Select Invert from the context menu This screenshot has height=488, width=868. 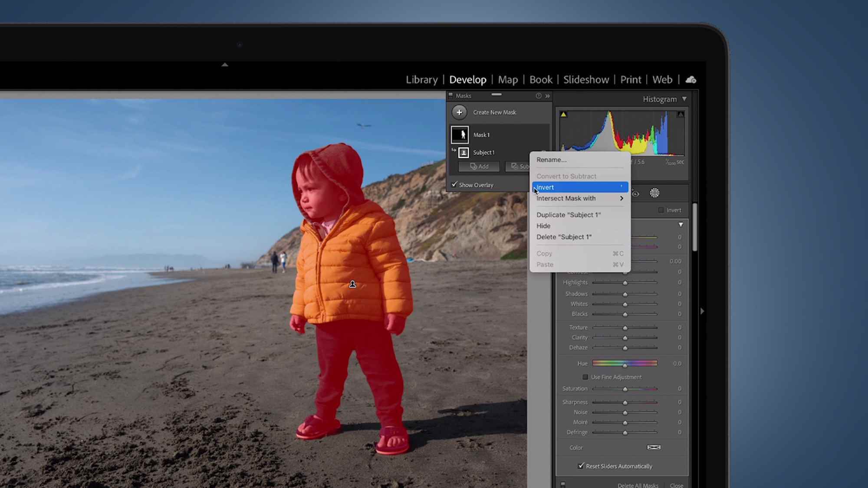(x=578, y=187)
